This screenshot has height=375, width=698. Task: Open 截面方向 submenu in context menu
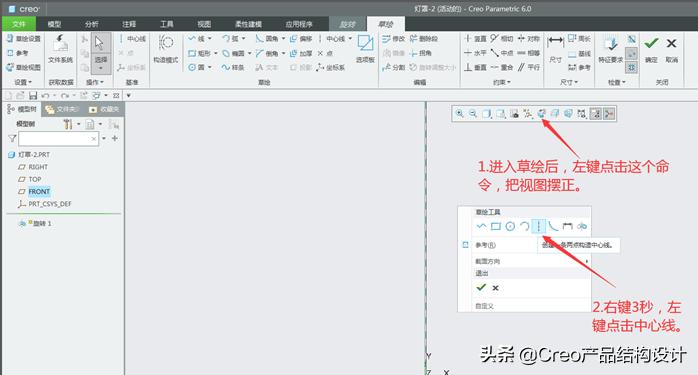[x=531, y=261]
